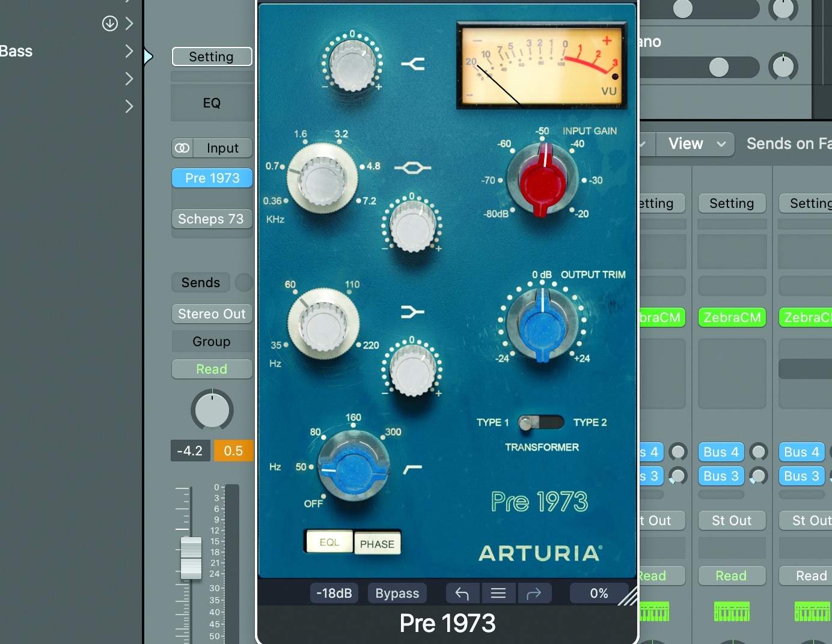Click the mid band gain knob

[412, 225]
